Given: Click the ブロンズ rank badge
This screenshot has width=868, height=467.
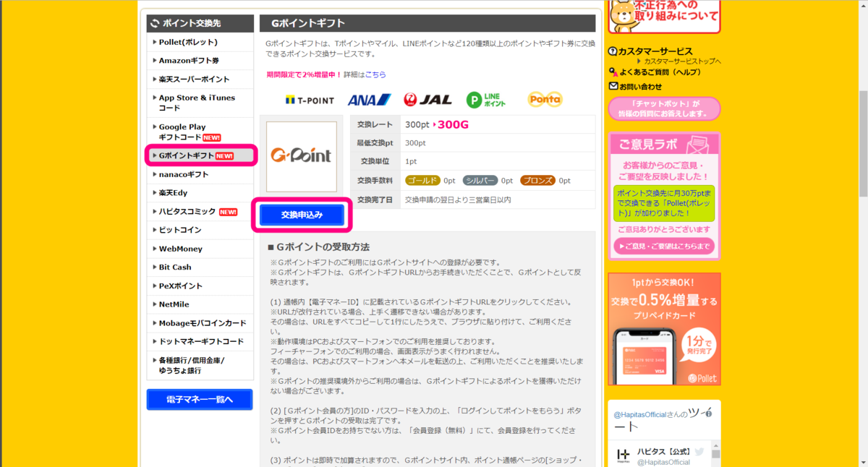Looking at the screenshot, I should click(x=537, y=181).
